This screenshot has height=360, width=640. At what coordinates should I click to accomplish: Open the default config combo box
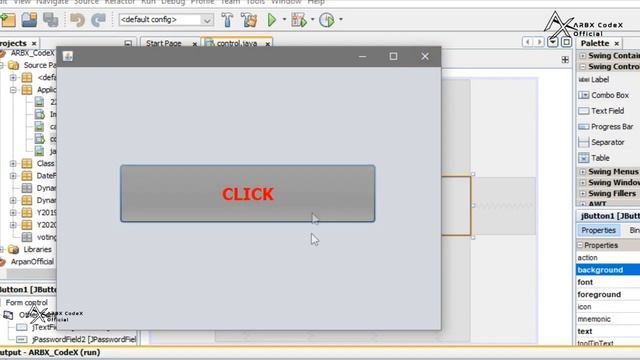(166, 20)
